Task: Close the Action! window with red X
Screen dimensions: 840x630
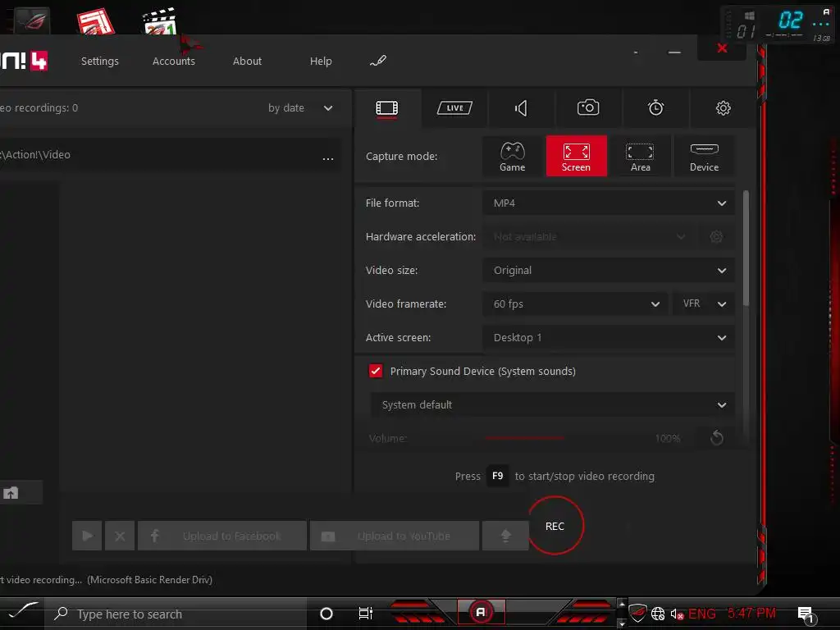Action: tap(722, 48)
